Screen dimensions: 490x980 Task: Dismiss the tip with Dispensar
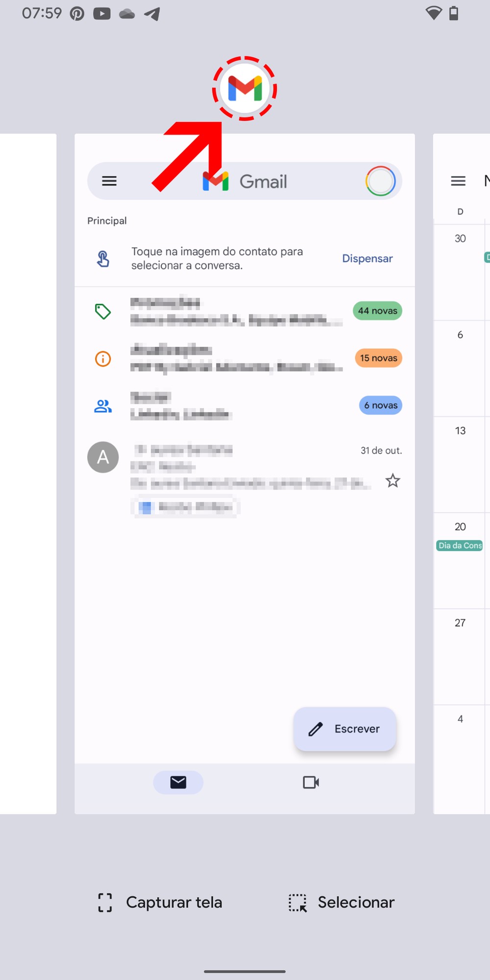[x=367, y=259]
